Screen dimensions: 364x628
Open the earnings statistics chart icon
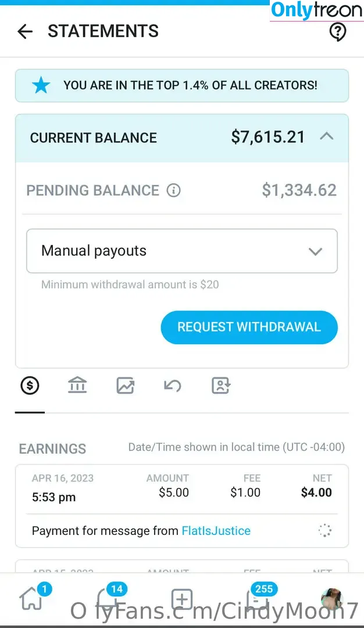(x=126, y=386)
